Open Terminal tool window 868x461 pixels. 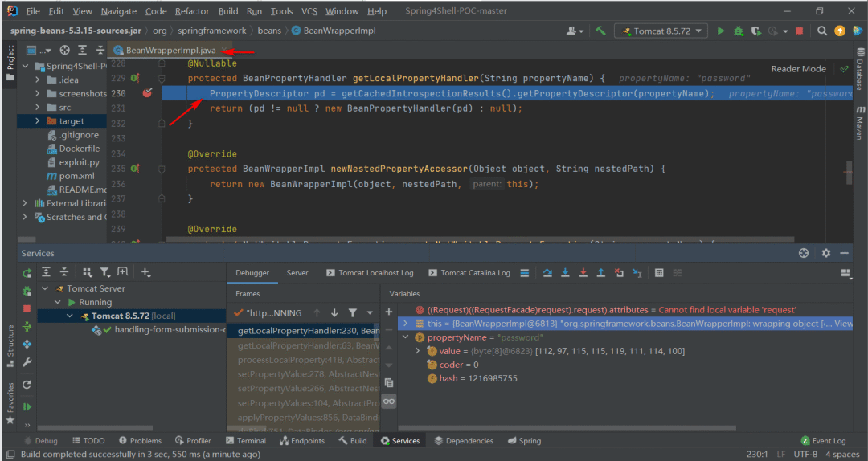[246, 441]
